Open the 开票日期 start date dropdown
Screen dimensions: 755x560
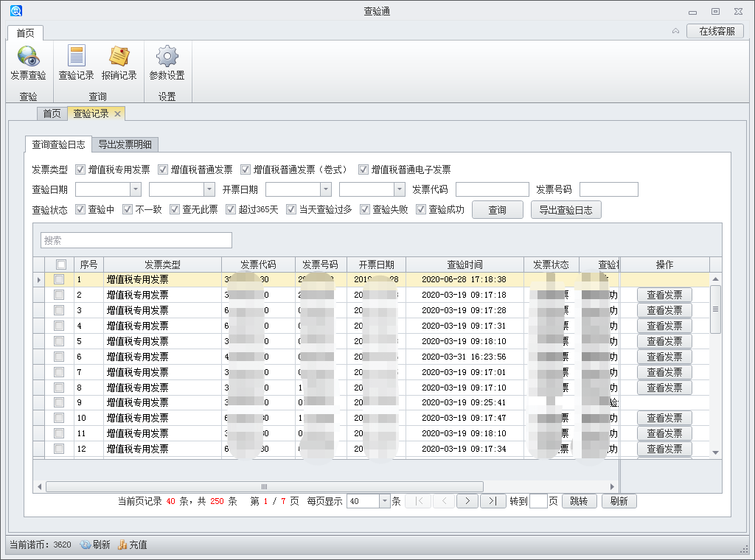(326, 189)
